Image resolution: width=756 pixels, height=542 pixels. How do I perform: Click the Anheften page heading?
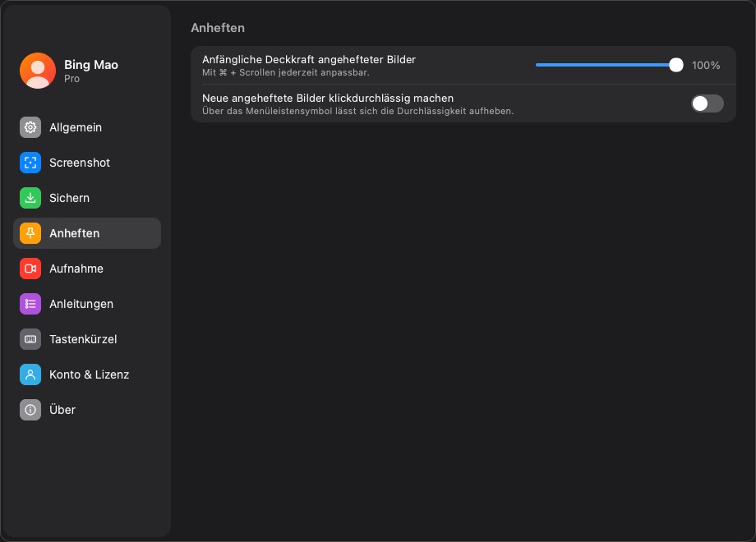tap(218, 28)
